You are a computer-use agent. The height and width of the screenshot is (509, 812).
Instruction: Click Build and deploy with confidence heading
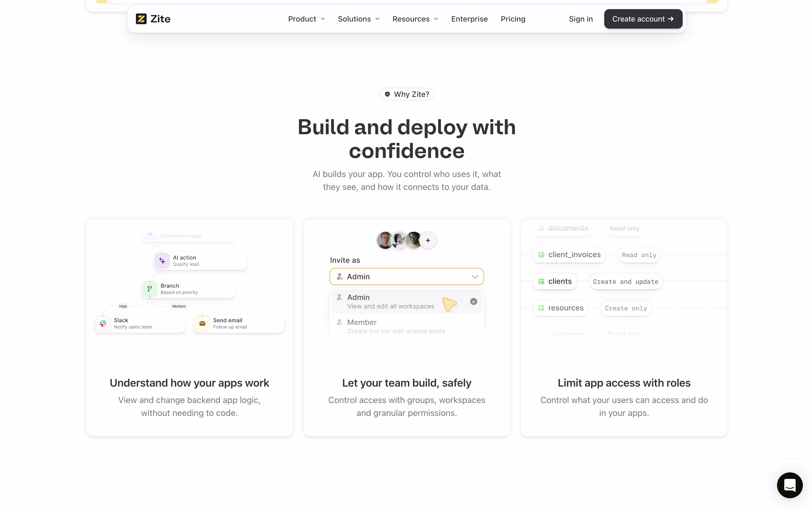(x=407, y=139)
